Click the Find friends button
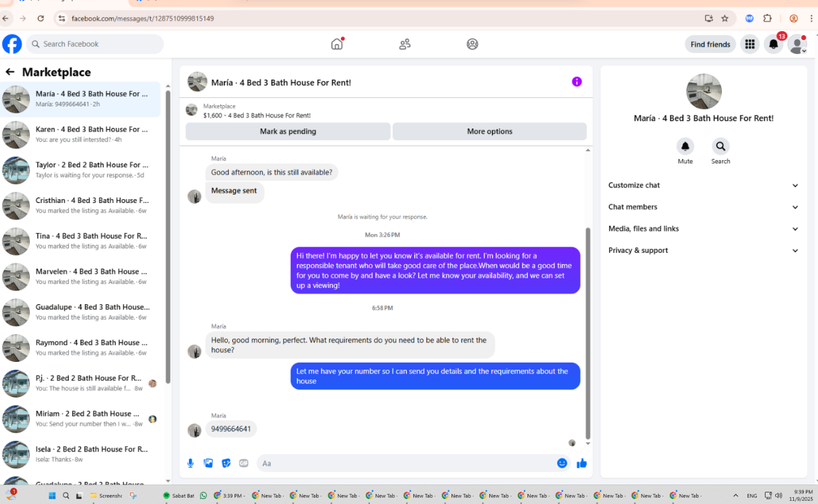Image resolution: width=818 pixels, height=504 pixels. 710,44
